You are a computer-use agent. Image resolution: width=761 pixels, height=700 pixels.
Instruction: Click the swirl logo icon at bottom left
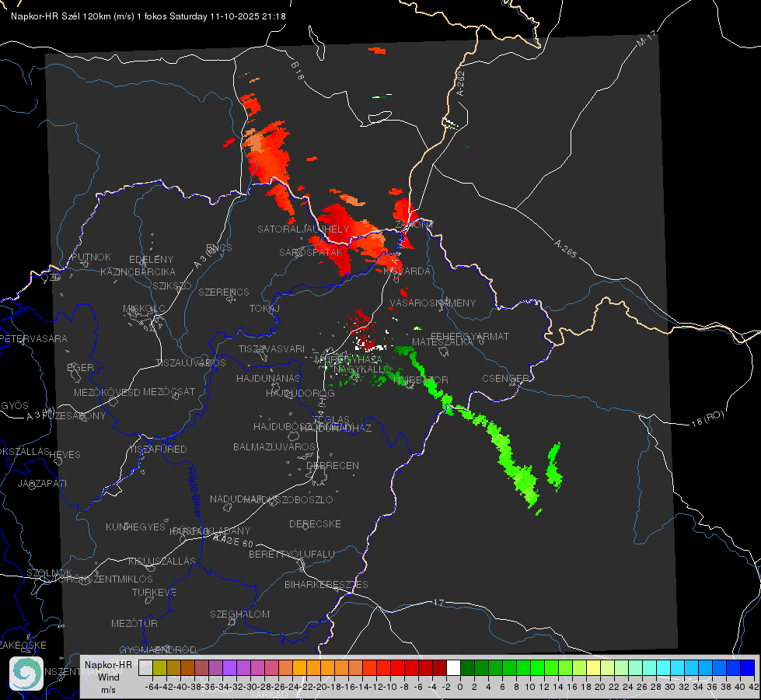tap(26, 674)
